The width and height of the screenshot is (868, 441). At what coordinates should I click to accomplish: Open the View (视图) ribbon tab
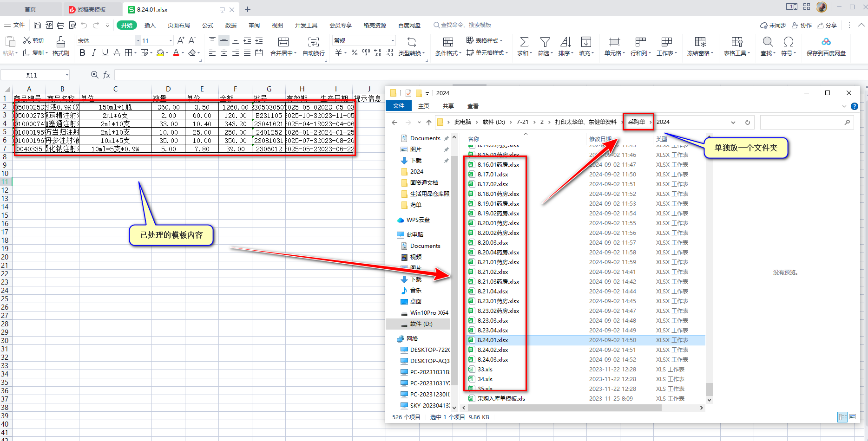pyautogui.click(x=277, y=25)
